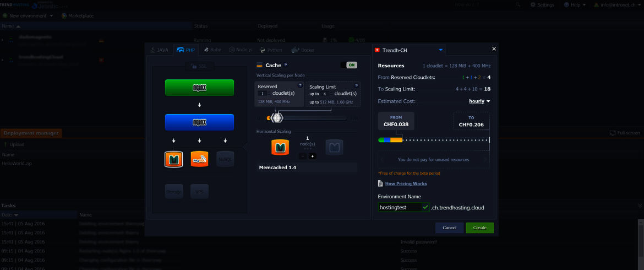Click the SSL button in topology panel

tap(200, 66)
